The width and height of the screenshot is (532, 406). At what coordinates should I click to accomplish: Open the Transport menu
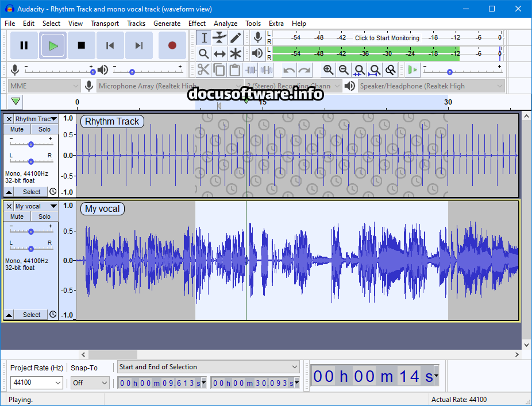coord(105,24)
